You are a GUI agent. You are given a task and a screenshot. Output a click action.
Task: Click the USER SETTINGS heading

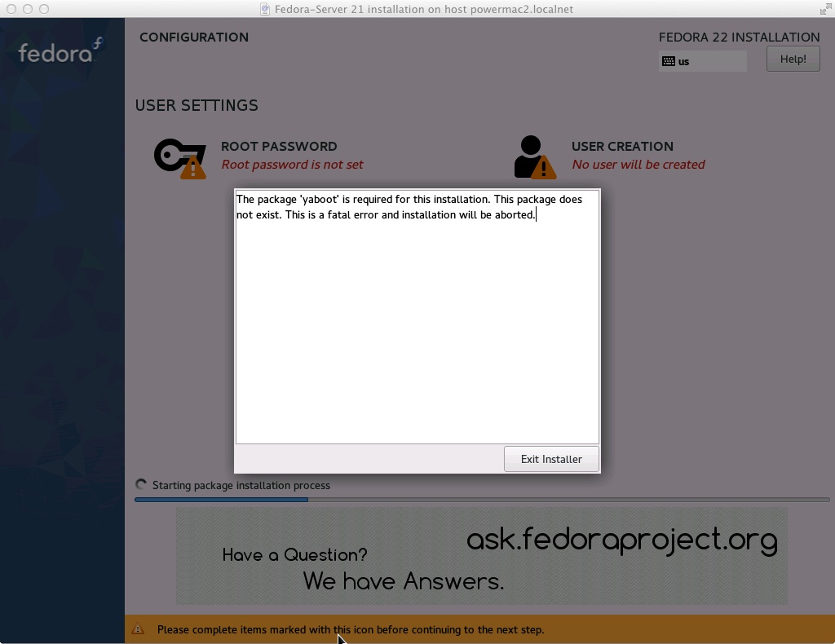197,105
